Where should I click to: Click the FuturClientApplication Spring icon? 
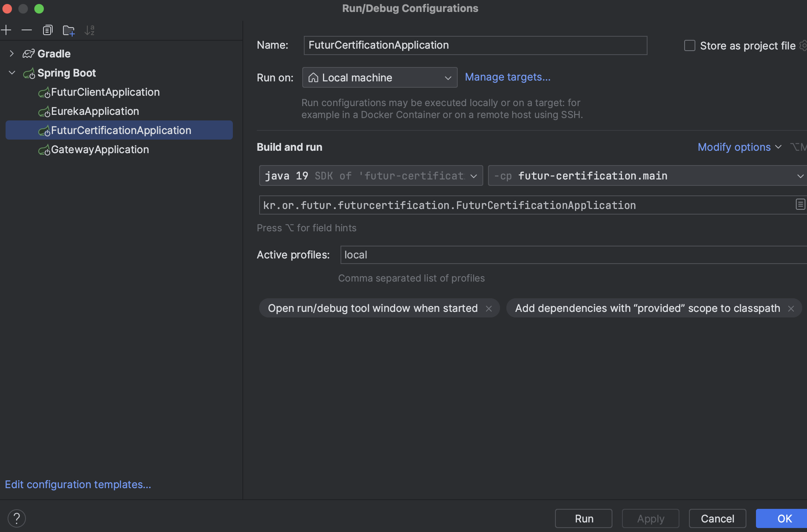tap(44, 92)
